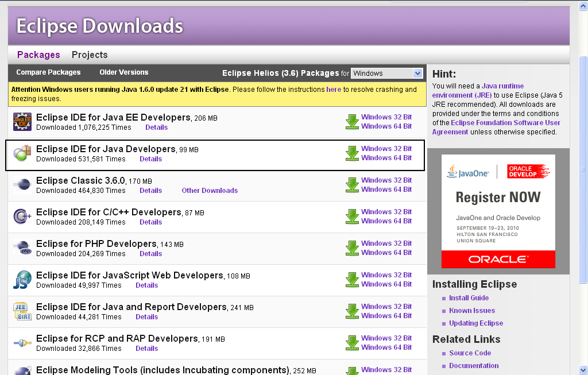
Task: Open Details for Eclipse IDE for Java Developers
Action: click(151, 159)
